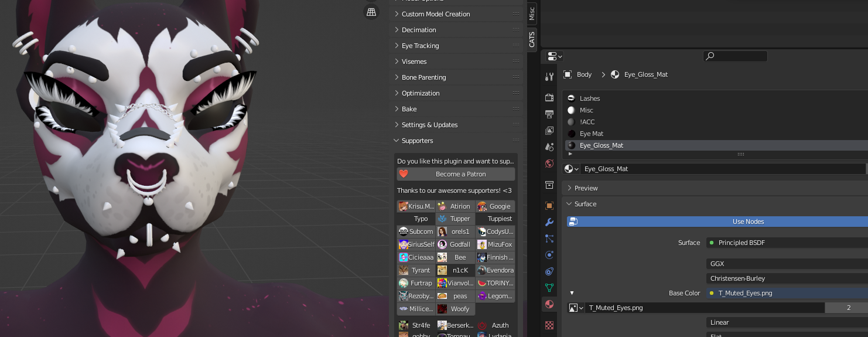Screen dimensions: 868x337
Task: Open the Material properties tab
Action: tap(549, 304)
